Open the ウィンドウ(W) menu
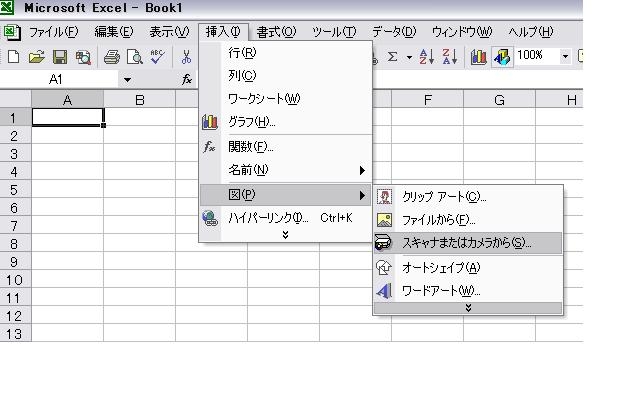Screen dimensions: 640x400 tap(462, 32)
